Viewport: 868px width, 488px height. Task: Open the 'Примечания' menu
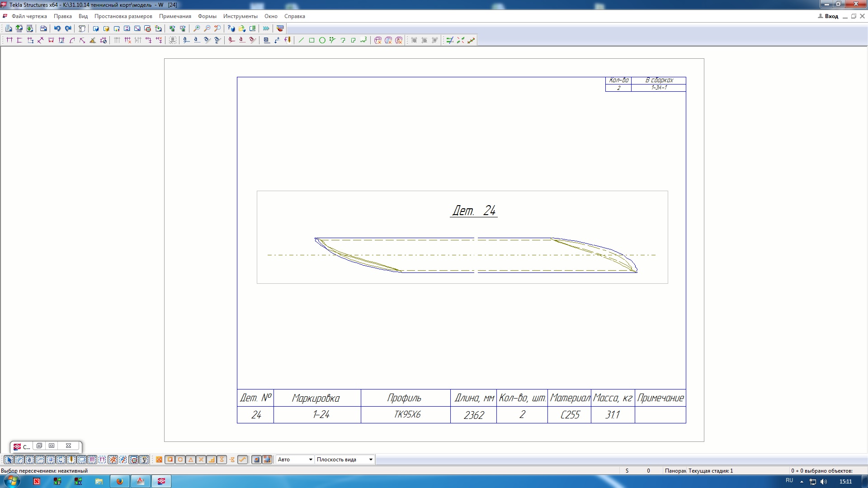click(175, 16)
